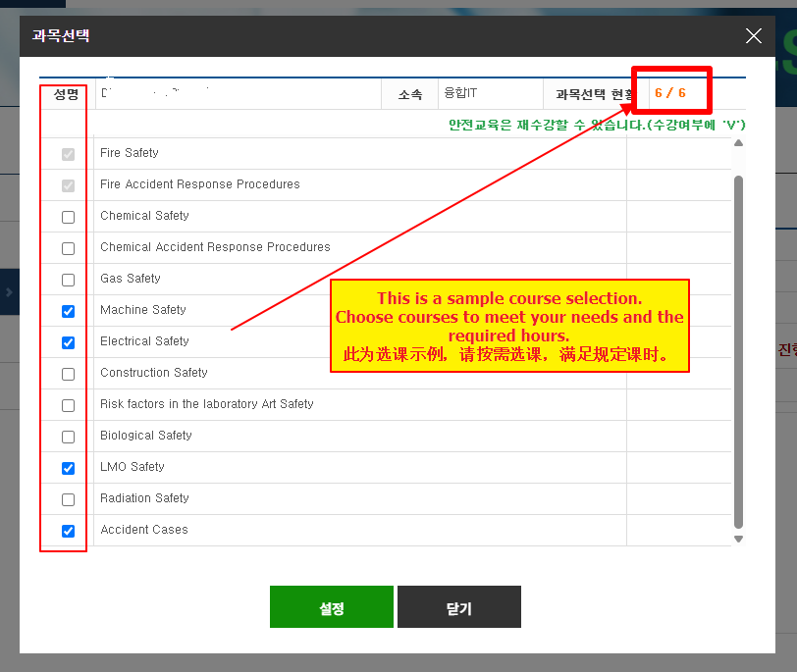This screenshot has width=797, height=672.
Task: Click the '성명' header label
Action: (66, 94)
